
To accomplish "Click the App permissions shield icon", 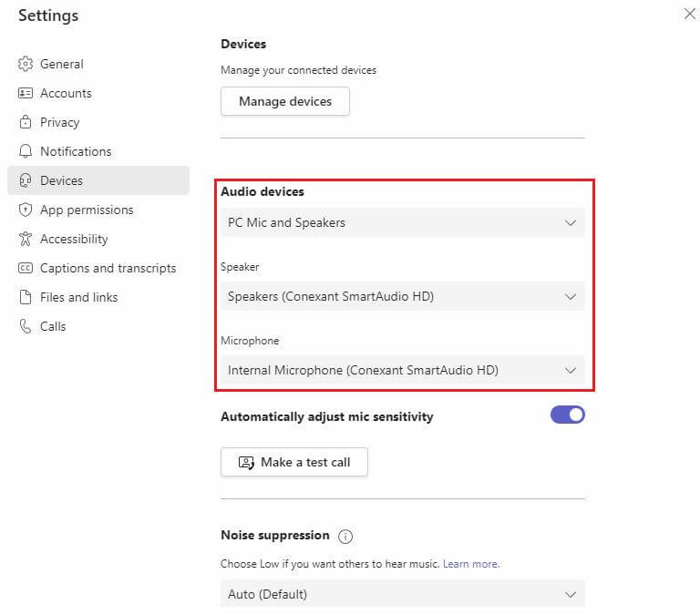I will 26,210.
